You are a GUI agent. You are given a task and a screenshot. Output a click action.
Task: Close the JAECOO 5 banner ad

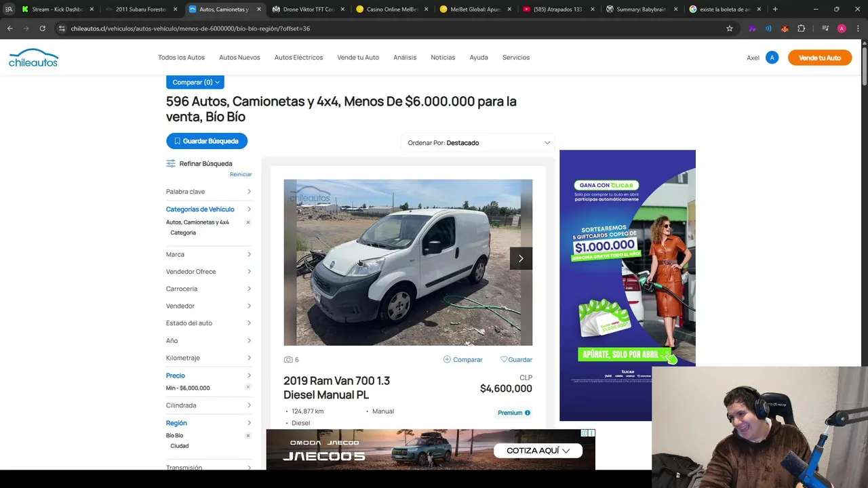(x=591, y=433)
